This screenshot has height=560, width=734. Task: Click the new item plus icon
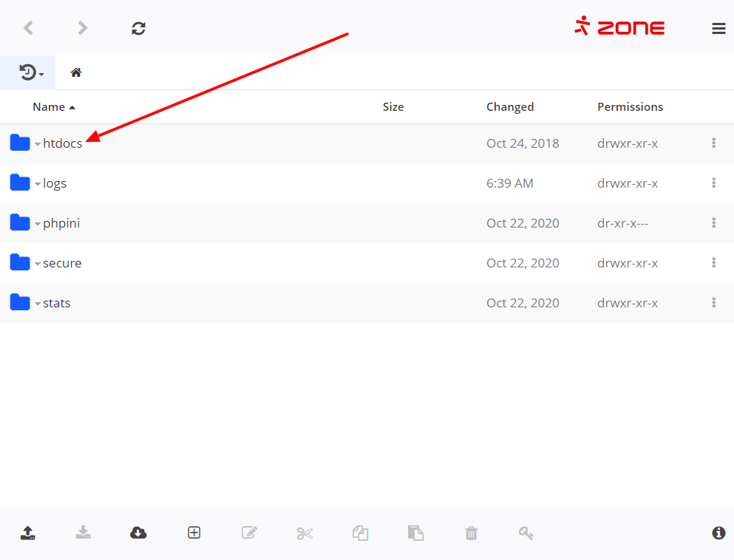194,533
